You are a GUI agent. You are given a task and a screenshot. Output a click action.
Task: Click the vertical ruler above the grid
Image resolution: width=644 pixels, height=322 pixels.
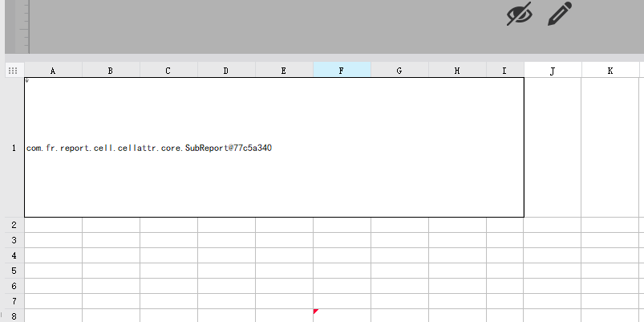coord(24,26)
